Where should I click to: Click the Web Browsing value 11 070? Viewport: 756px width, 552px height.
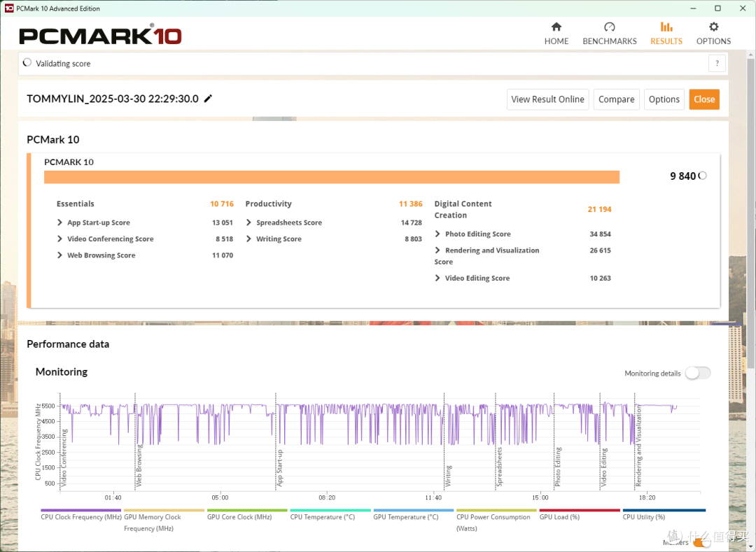[x=223, y=255]
